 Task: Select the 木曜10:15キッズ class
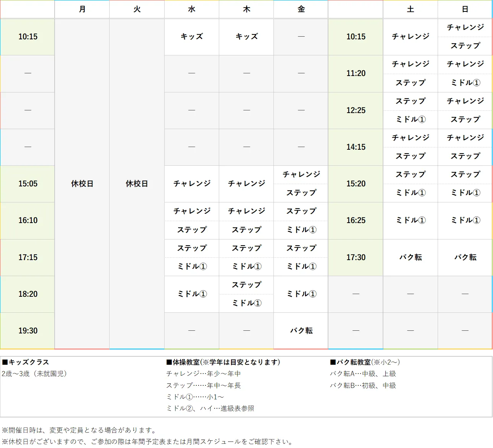(246, 37)
